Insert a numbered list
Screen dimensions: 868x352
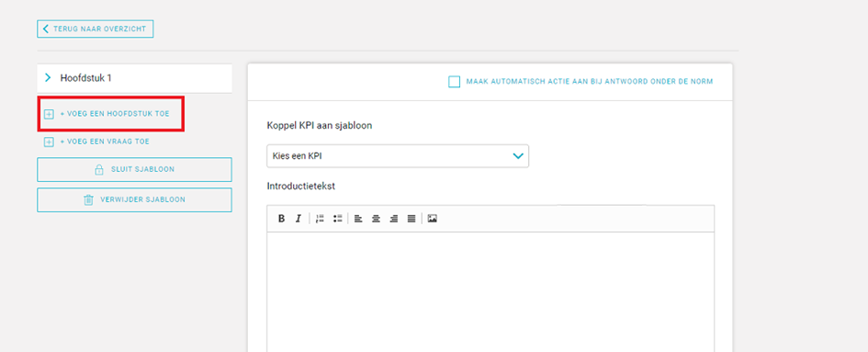click(x=320, y=219)
